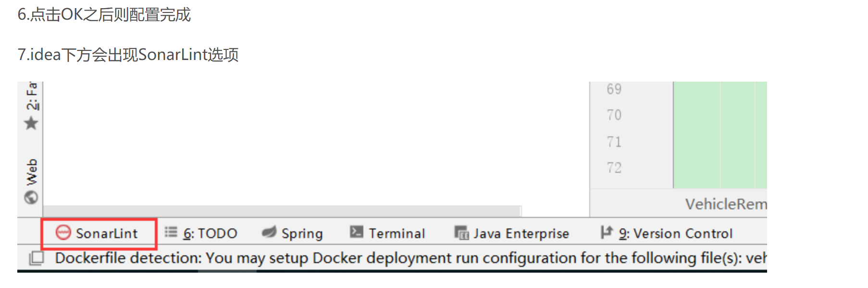868x288 pixels.
Task: Click the Favorites star icon
Action: (x=31, y=123)
